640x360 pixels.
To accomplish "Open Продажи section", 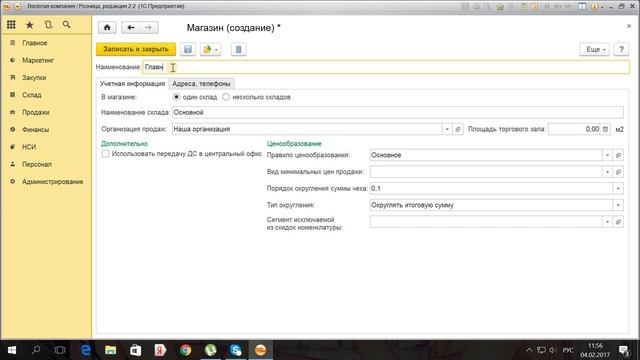I will pyautogui.click(x=36, y=112).
